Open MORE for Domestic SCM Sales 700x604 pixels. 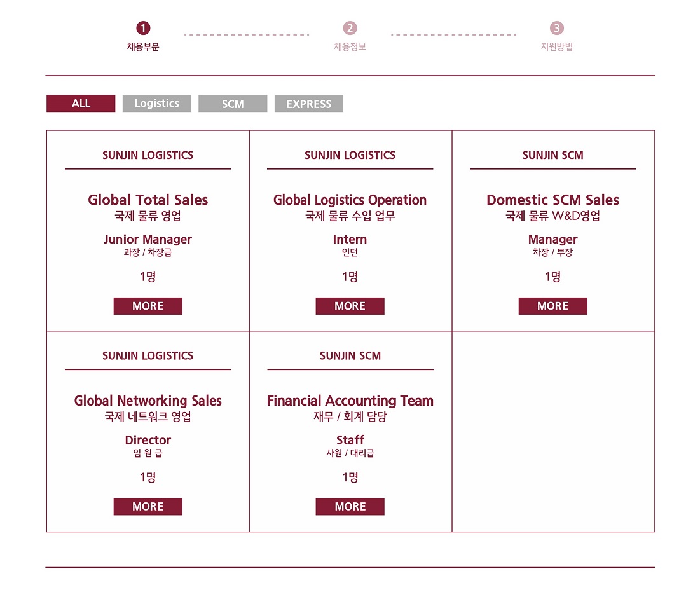tap(552, 306)
